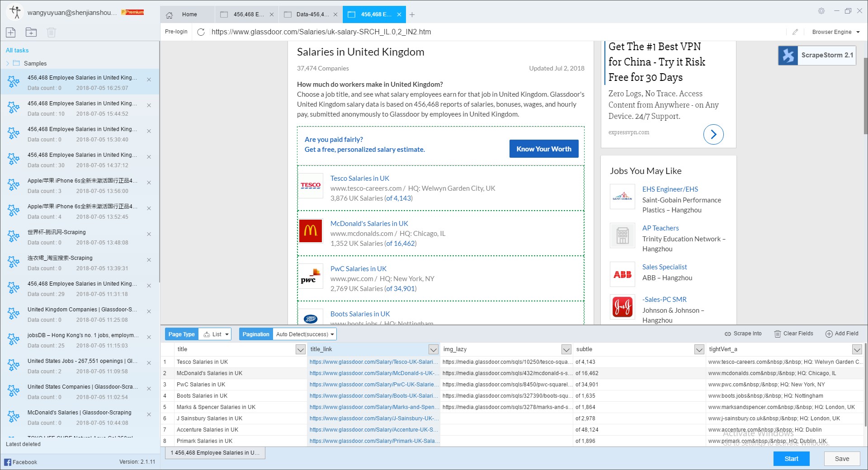Click the edit URL pencil icon

click(795, 32)
